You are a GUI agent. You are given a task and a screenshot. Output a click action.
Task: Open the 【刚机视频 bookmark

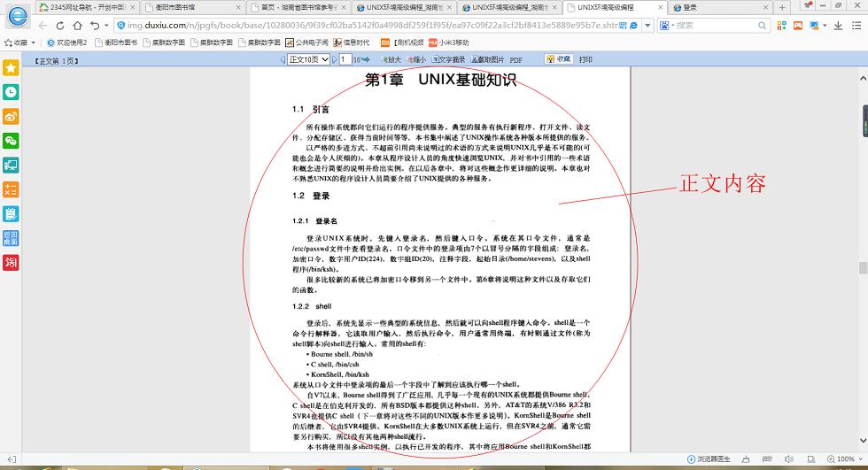click(402, 42)
